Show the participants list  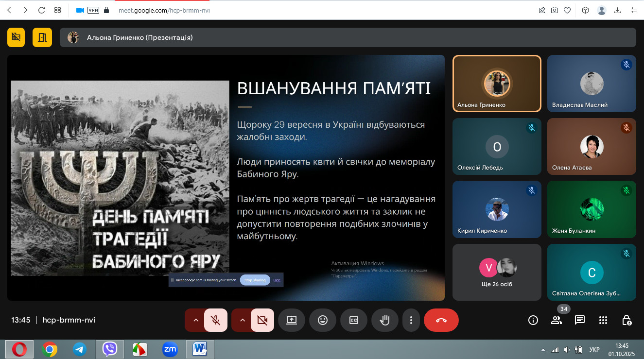tap(557, 320)
